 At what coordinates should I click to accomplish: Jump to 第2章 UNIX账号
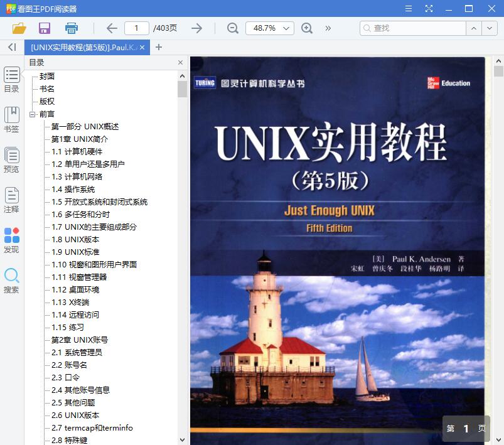point(80,340)
